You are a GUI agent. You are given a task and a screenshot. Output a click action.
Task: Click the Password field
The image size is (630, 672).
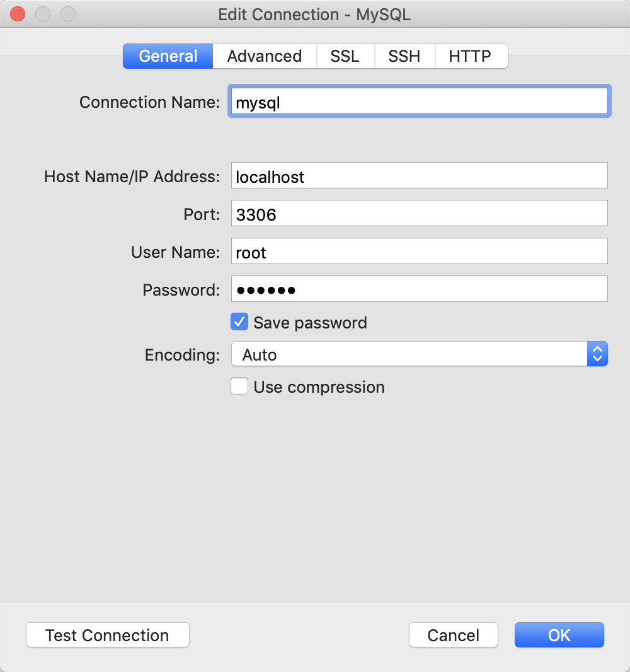click(x=419, y=289)
